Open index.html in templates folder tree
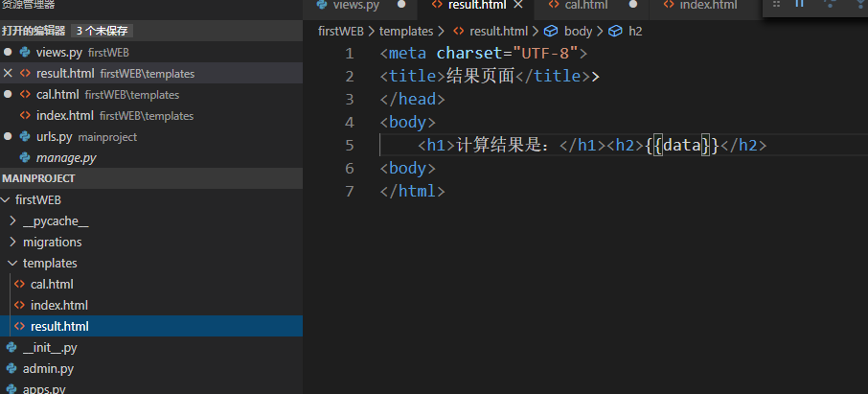Viewport: 868px width, 394px height. tap(151, 305)
